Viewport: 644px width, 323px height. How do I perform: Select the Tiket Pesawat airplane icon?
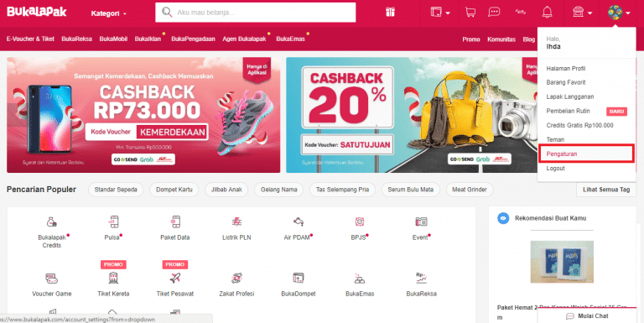pos(175,279)
